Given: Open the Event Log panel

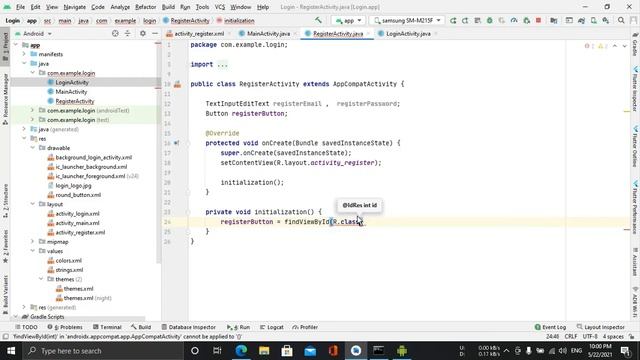Looking at the screenshot, I should pos(550,327).
